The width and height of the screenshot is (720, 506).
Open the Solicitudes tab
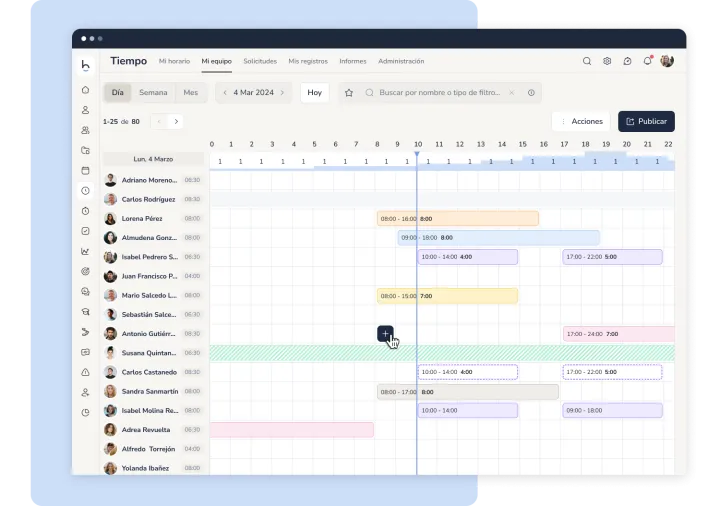coord(260,61)
